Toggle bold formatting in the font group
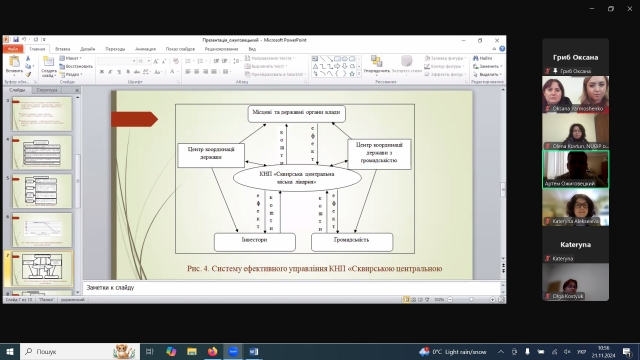This screenshot has height=360, width=640. point(102,72)
